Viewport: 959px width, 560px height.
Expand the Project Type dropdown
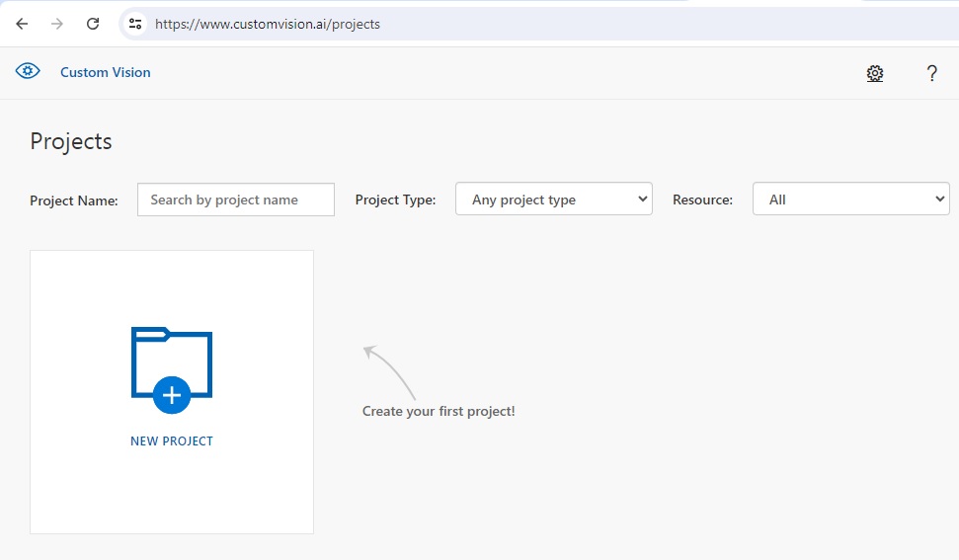click(553, 200)
